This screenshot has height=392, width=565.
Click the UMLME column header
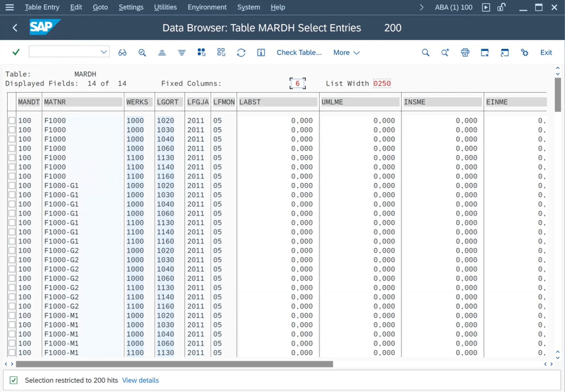360,102
